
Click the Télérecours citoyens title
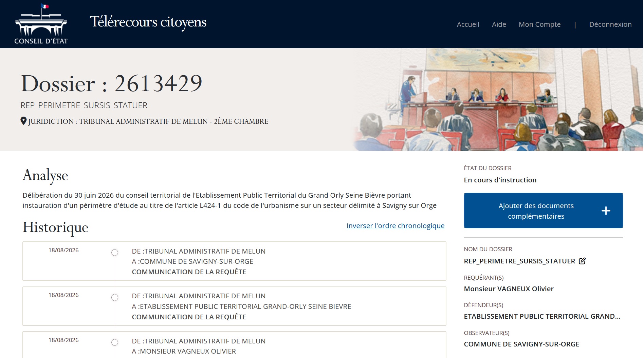pos(148,22)
